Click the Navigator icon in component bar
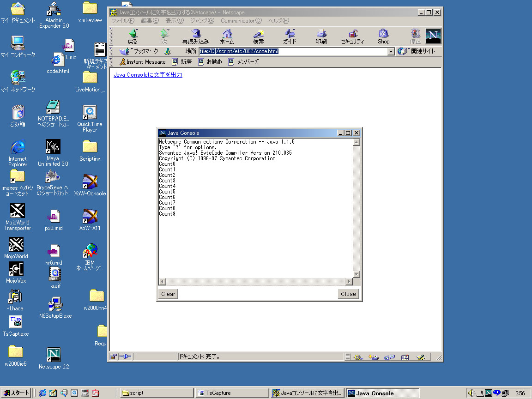 [357, 357]
